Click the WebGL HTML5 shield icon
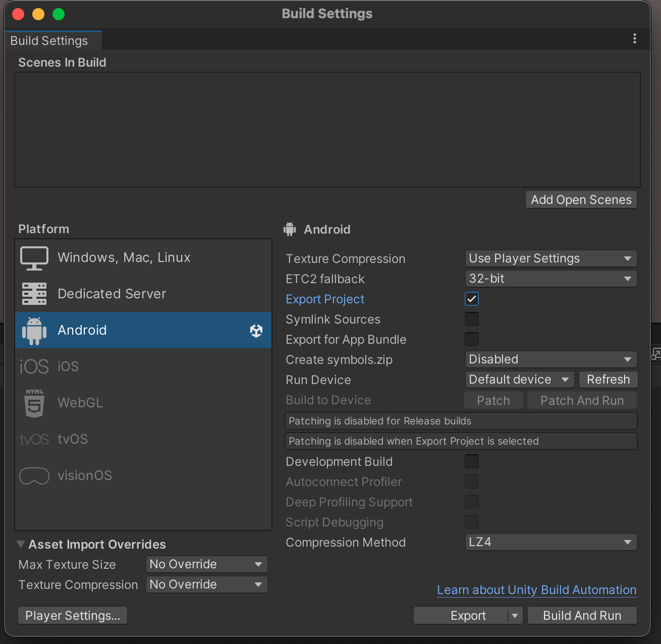661x644 pixels. click(34, 403)
